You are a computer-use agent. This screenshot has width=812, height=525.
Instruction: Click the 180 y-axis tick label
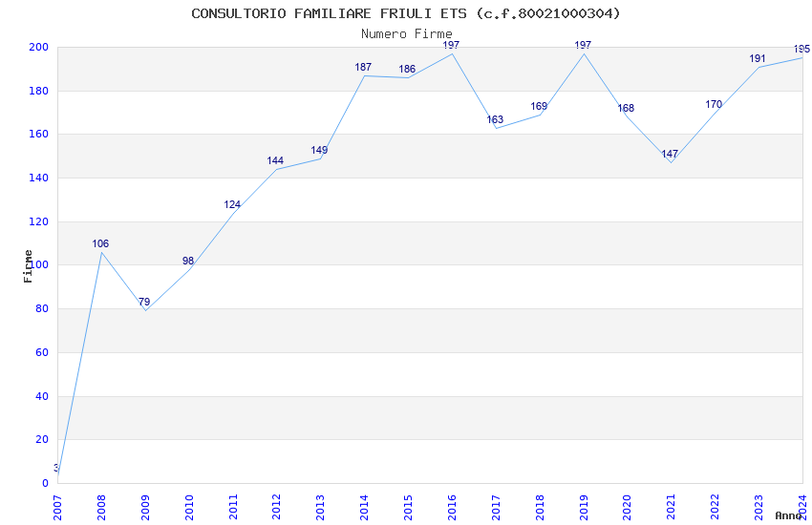tap(38, 91)
